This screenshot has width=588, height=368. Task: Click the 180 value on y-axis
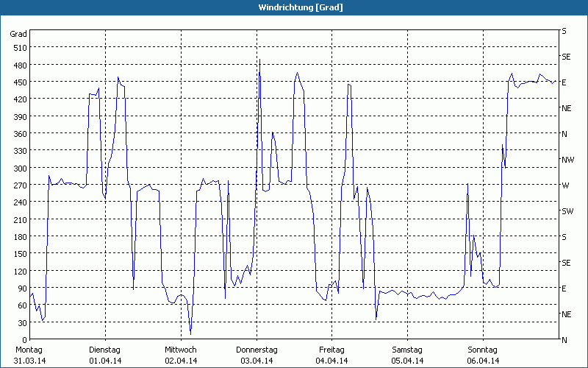18,237
